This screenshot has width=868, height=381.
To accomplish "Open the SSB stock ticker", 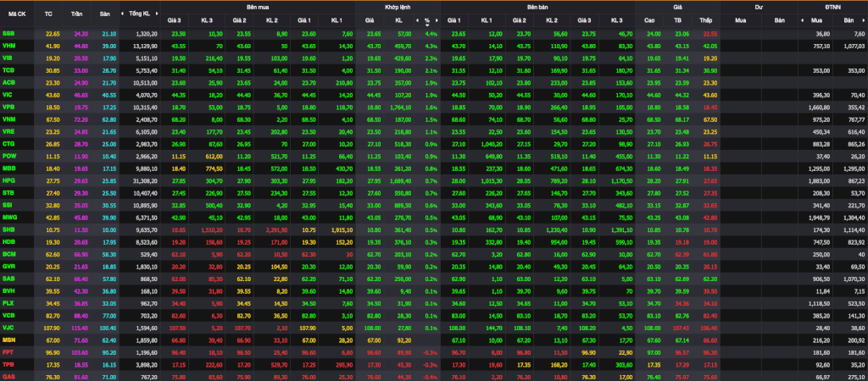I will point(8,33).
